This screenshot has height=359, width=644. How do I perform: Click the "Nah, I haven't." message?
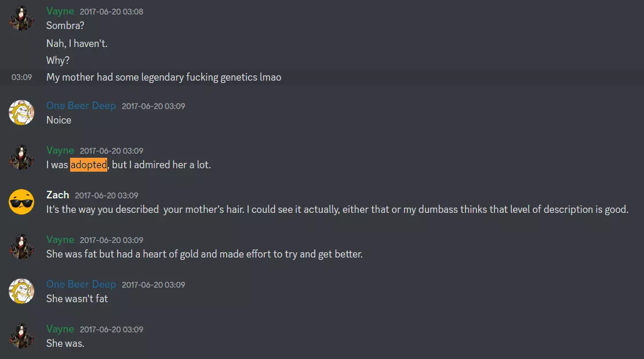click(x=77, y=43)
